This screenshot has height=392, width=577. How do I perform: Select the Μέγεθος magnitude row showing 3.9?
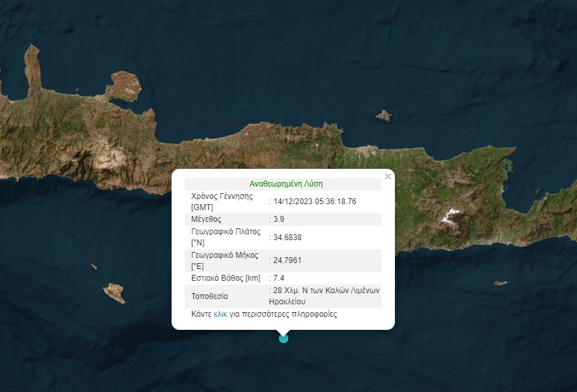[284, 219]
